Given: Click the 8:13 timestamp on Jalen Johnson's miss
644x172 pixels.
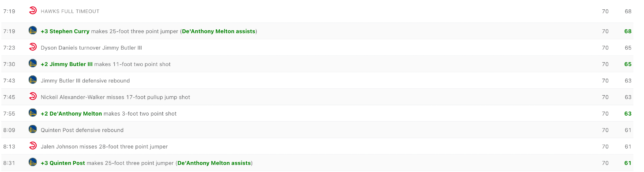Looking at the screenshot, I should coord(9,147).
